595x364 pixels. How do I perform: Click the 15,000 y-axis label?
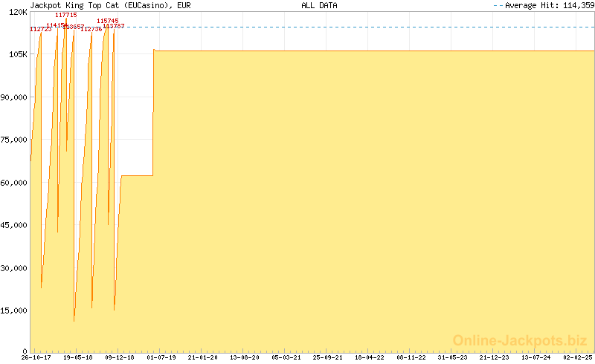15,311
